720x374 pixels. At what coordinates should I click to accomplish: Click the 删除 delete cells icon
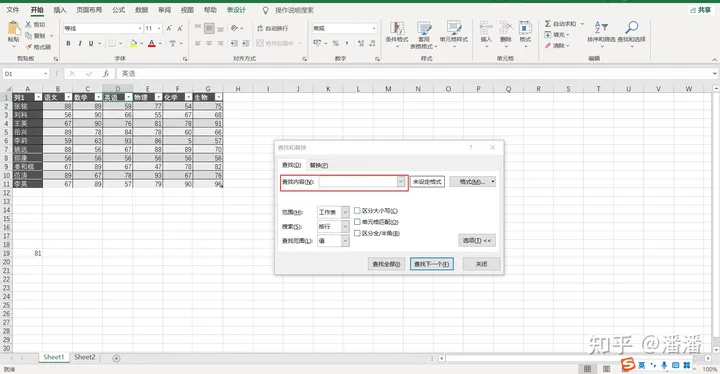tap(506, 28)
